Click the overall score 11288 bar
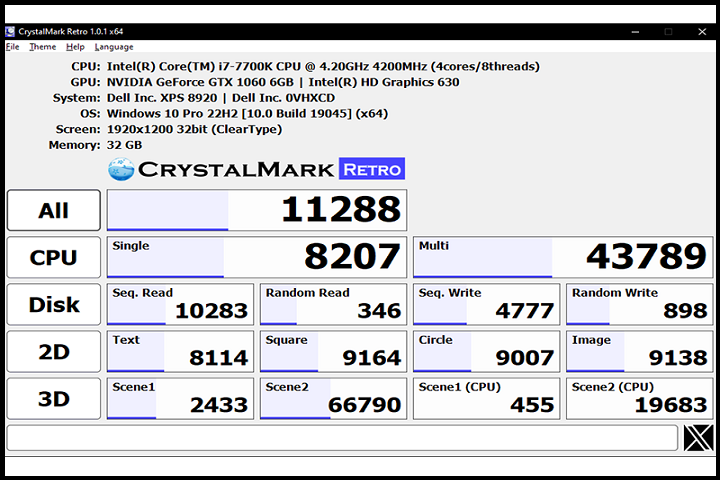The image size is (720, 480). (x=256, y=210)
